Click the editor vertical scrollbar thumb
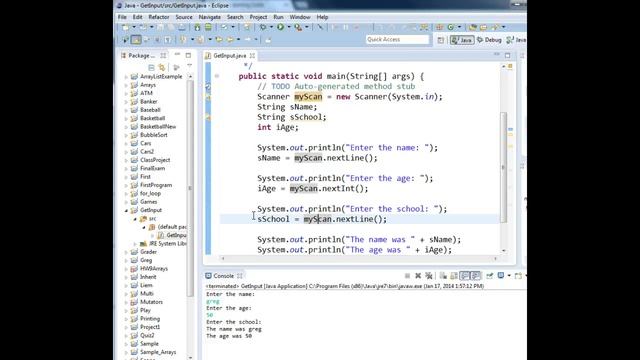Image resolution: width=640 pixels, height=360 pixels. (504, 167)
